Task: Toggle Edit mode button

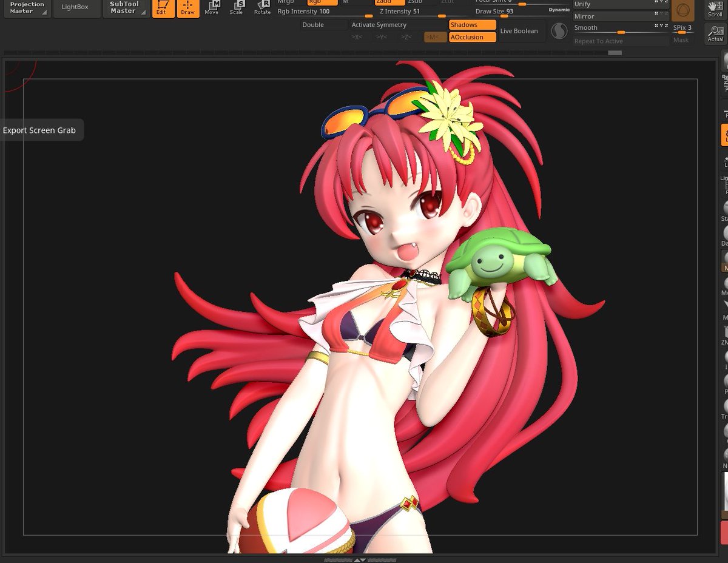Action: coord(163,7)
